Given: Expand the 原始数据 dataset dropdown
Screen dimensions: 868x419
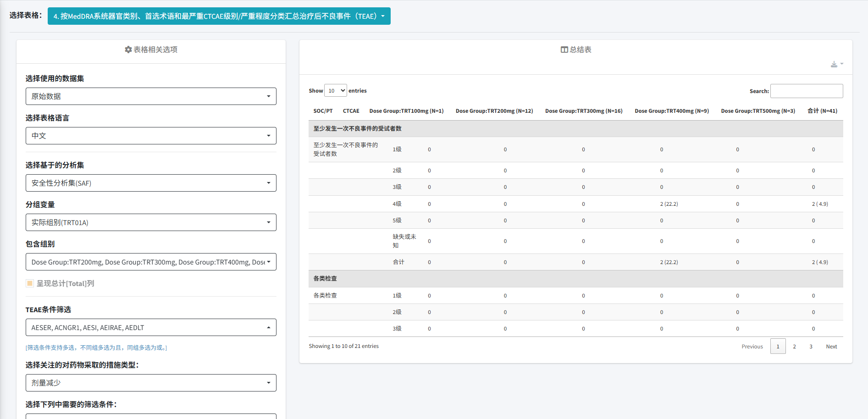Looking at the screenshot, I should coord(151,96).
